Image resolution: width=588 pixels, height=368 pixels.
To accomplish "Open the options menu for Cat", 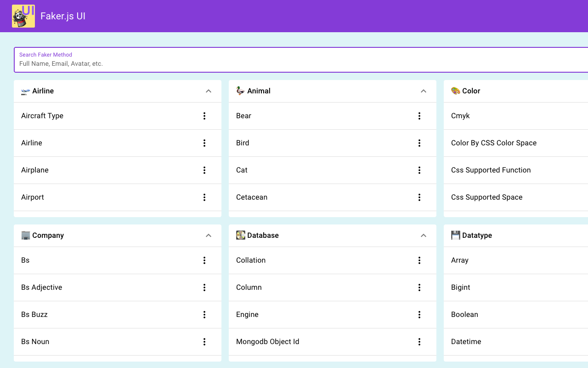I will click(x=419, y=170).
